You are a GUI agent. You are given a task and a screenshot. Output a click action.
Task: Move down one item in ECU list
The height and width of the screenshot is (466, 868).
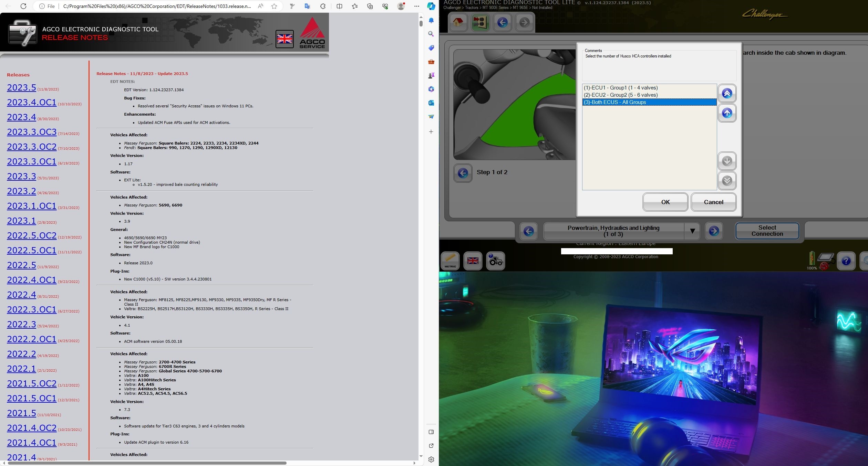(x=727, y=161)
